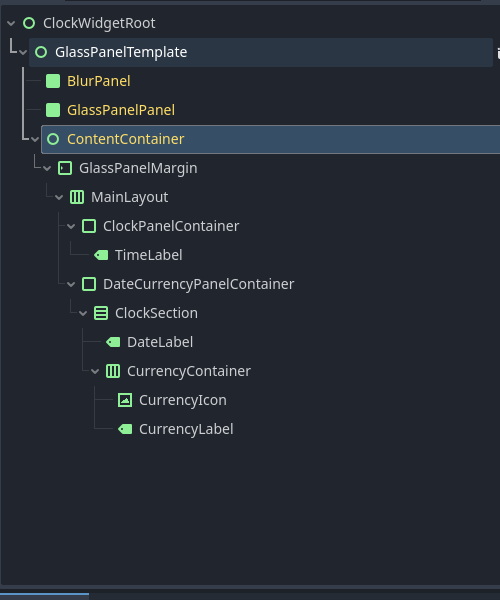Select the ClockSection node name
Screen dimensions: 500x600
156,313
